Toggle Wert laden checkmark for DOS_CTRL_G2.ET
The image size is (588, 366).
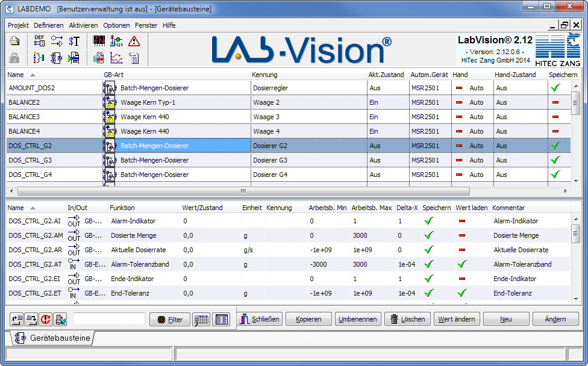[x=462, y=293]
